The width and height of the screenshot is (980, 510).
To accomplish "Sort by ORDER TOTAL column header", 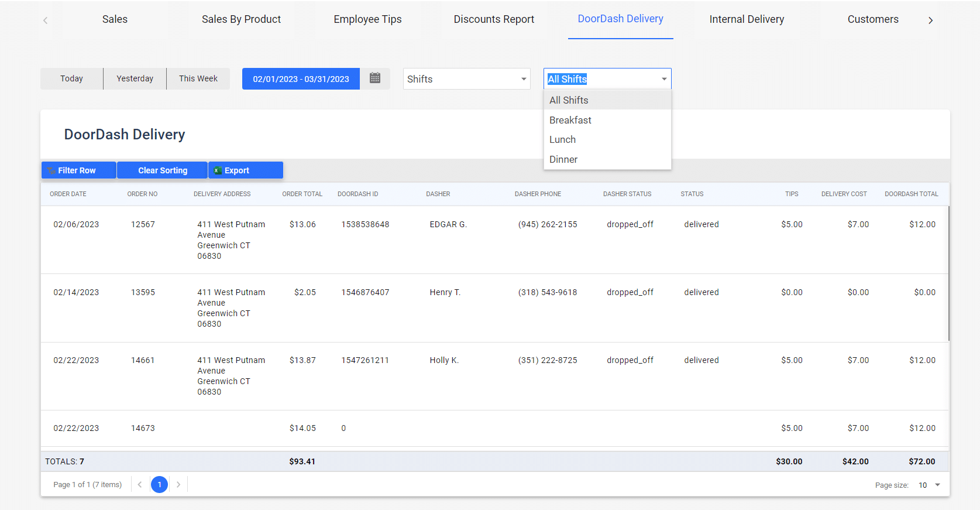I will pyautogui.click(x=302, y=194).
